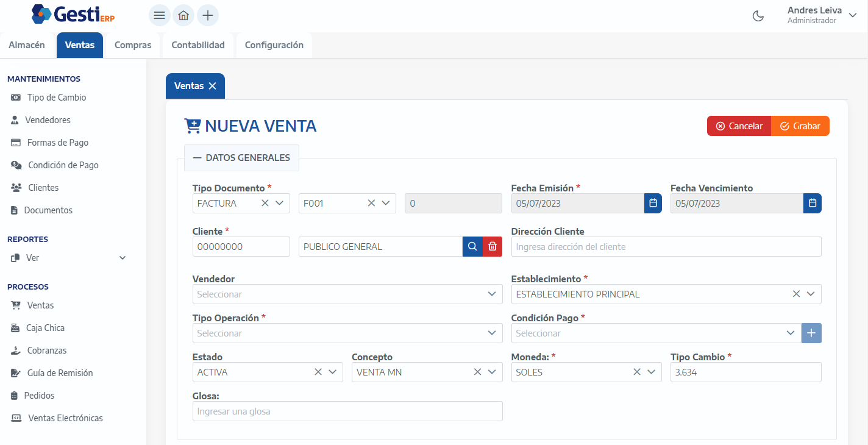Close the Ventas tab
Image resolution: width=868 pixels, height=445 pixels.
tap(213, 86)
